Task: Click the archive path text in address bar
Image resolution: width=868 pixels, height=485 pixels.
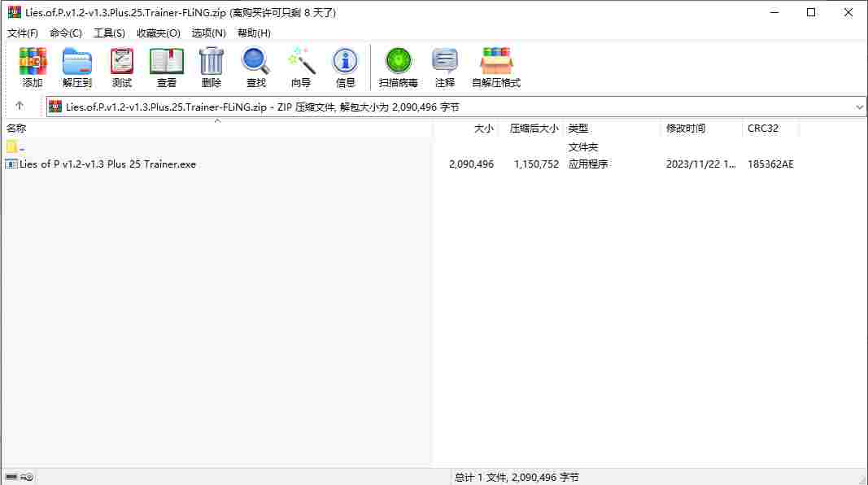Action: (x=263, y=107)
